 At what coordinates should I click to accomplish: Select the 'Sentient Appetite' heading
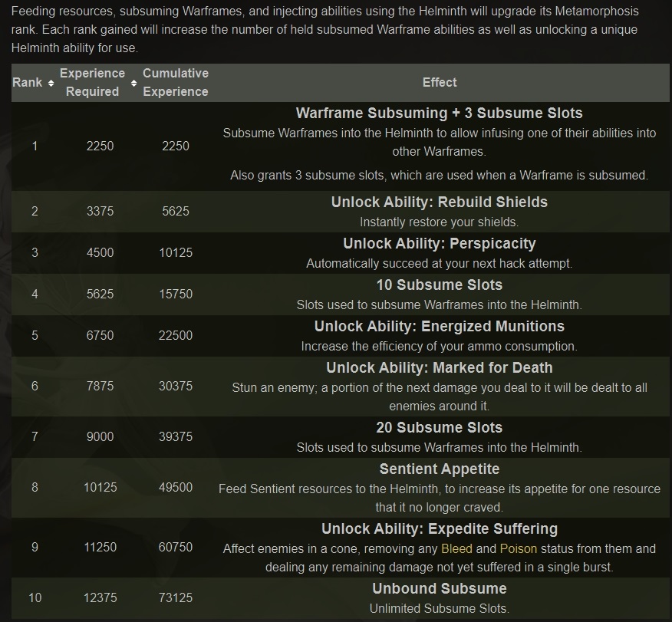pos(440,469)
